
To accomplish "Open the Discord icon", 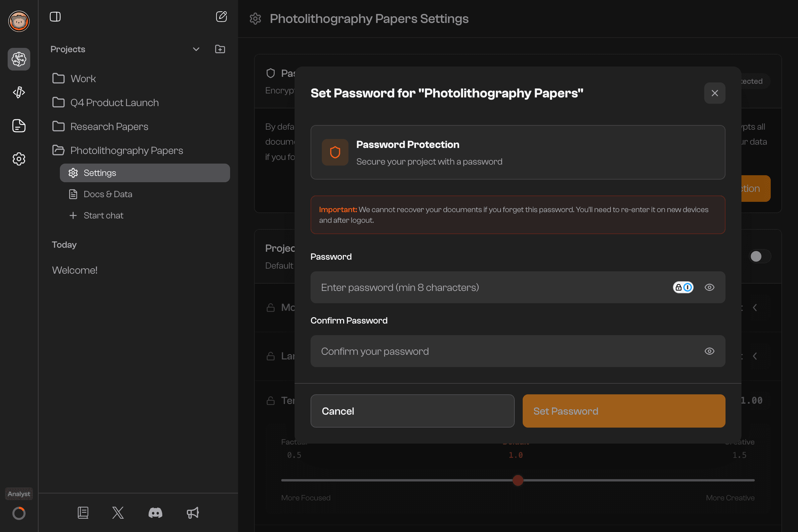I will point(155,513).
